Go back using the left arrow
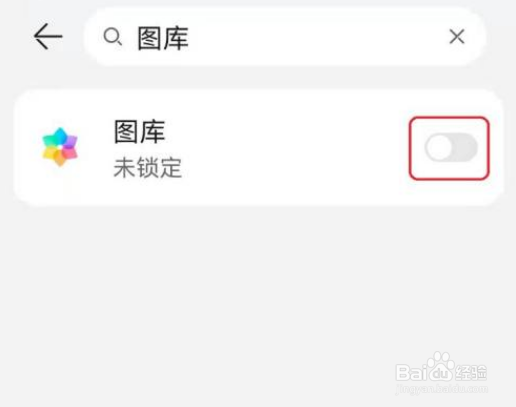 coord(48,36)
